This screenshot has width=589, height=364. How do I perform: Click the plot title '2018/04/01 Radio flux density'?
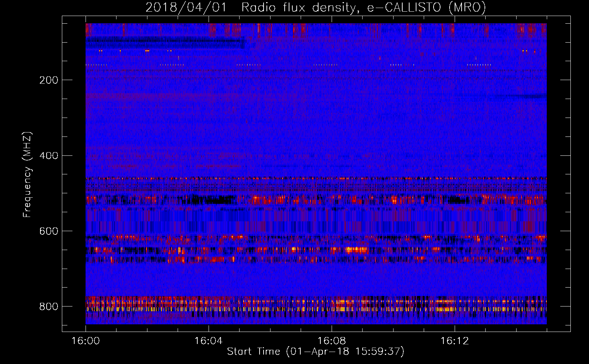[x=316, y=7]
